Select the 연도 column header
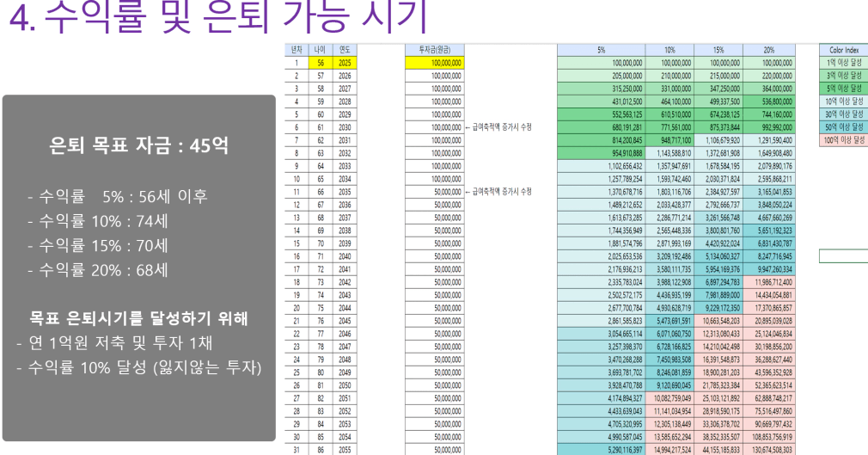Image resolution: width=868 pixels, height=455 pixels. pos(345,50)
